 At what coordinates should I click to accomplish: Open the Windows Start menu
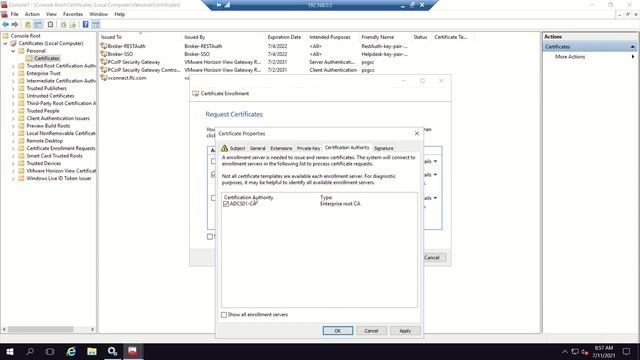click(10, 351)
